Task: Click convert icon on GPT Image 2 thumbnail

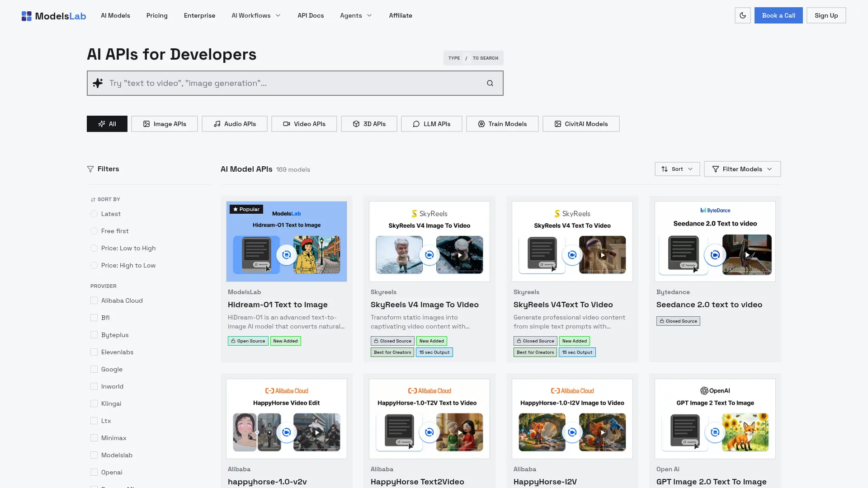Action: pyautogui.click(x=715, y=432)
